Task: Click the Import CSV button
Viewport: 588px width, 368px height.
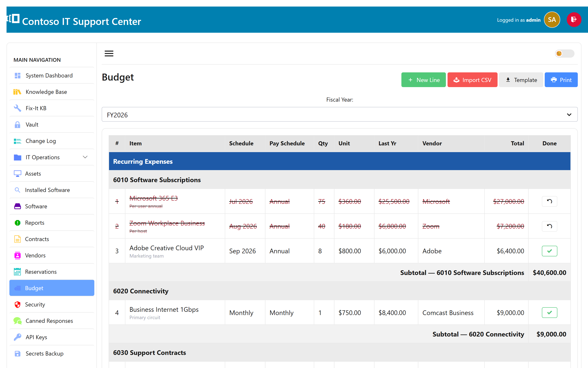Action: point(472,80)
